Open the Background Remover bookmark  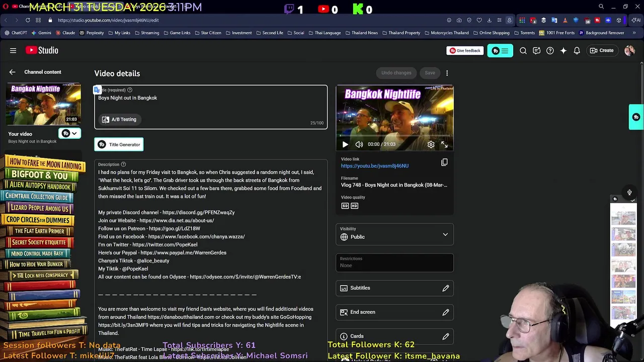click(x=601, y=33)
